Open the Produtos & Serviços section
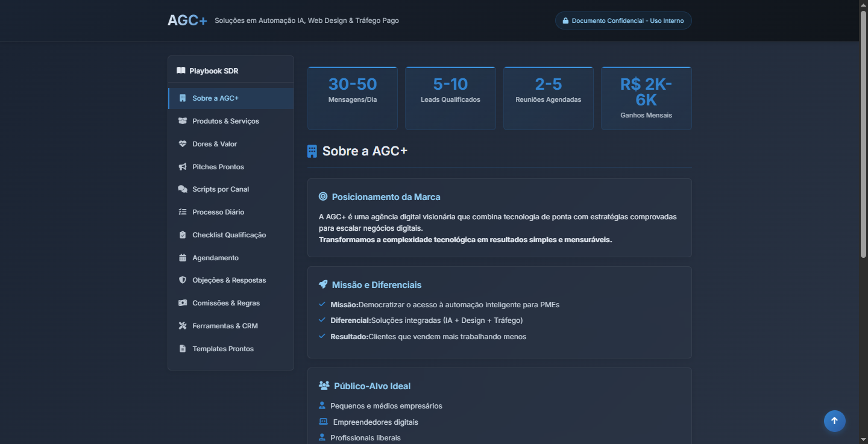Image resolution: width=868 pixels, height=444 pixels. [225, 120]
